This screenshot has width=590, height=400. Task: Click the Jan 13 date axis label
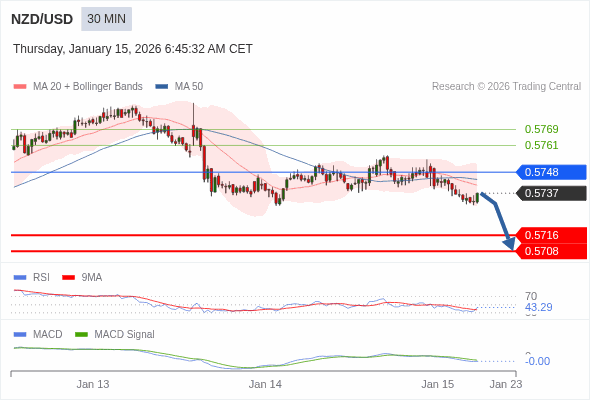(x=93, y=384)
